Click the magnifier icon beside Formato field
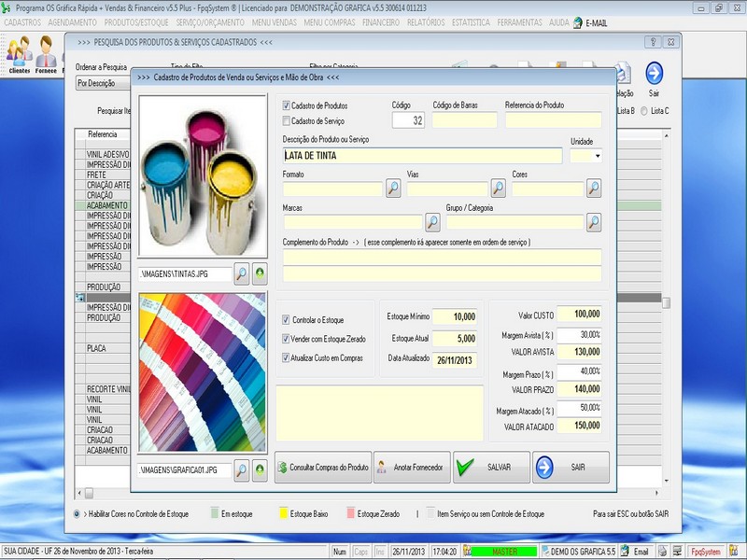This screenshot has width=747, height=560. pyautogui.click(x=393, y=189)
